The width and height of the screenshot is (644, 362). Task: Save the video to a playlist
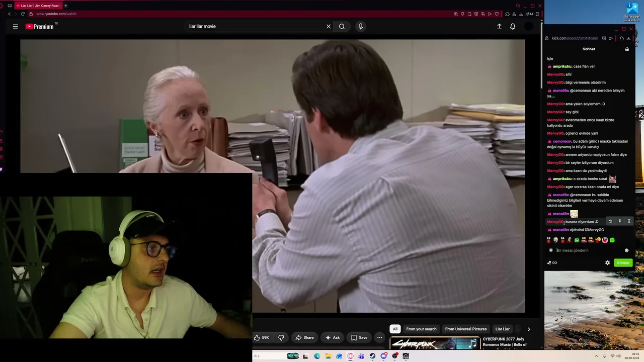tap(359, 337)
